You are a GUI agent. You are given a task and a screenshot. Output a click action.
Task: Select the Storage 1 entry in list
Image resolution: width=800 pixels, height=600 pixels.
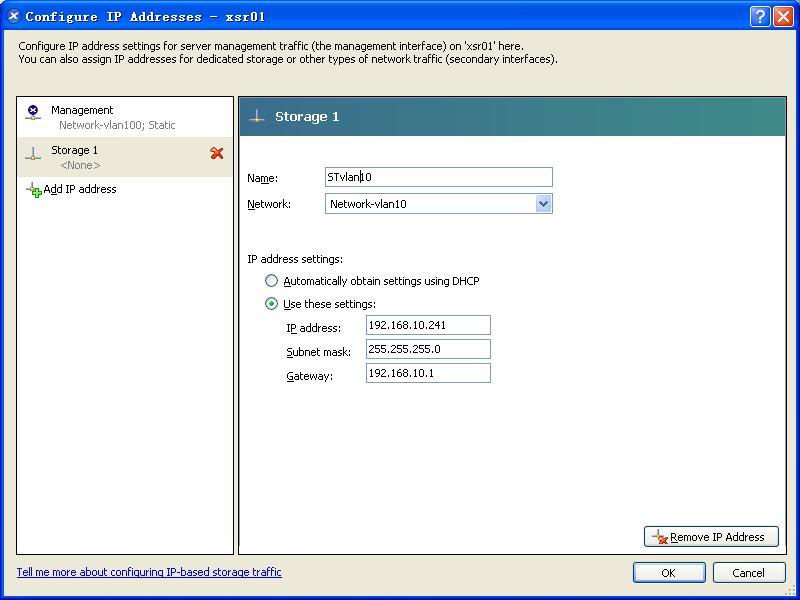[x=125, y=157]
